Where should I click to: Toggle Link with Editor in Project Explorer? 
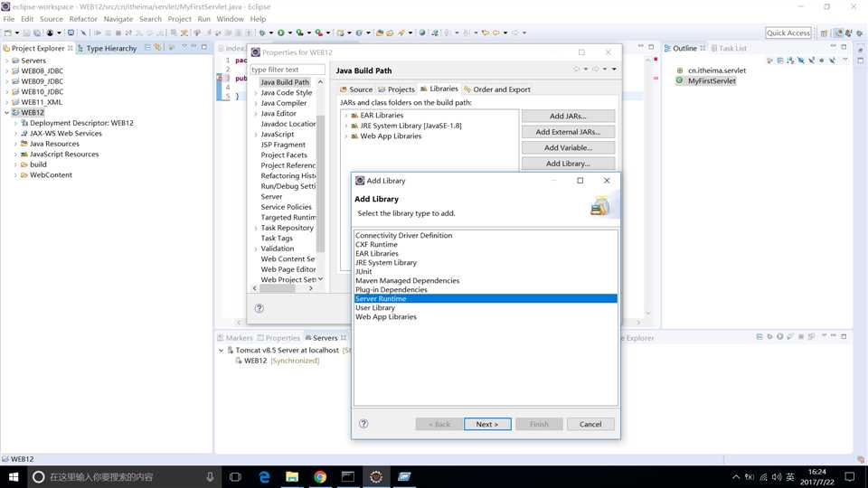(x=157, y=48)
